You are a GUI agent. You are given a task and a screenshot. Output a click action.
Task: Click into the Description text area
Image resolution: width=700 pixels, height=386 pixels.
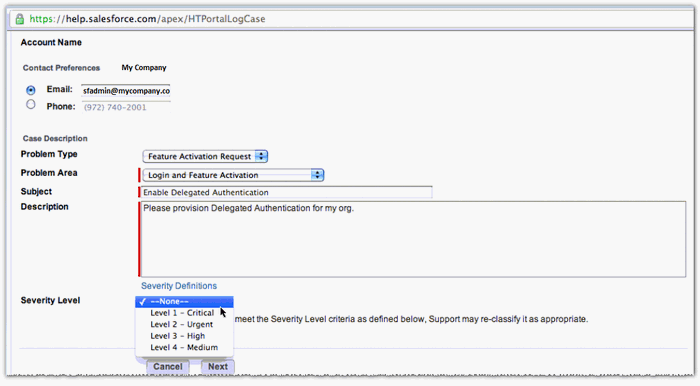tap(413, 239)
